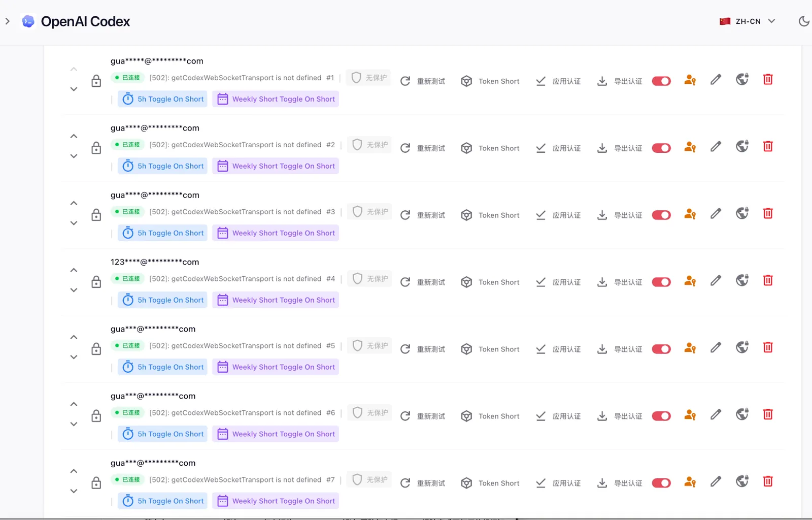Screen dimensions: 812x520
Task: Edit account #3 with pencil icon
Action: [x=716, y=214]
